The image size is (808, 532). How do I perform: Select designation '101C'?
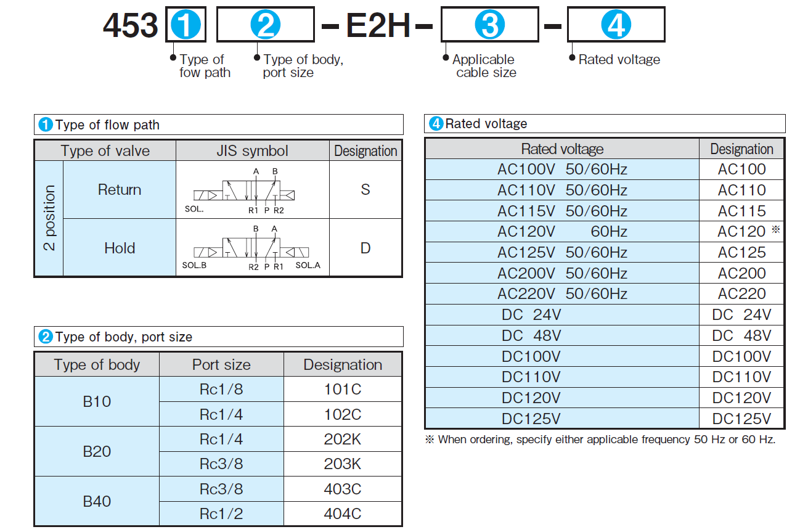tap(343, 390)
